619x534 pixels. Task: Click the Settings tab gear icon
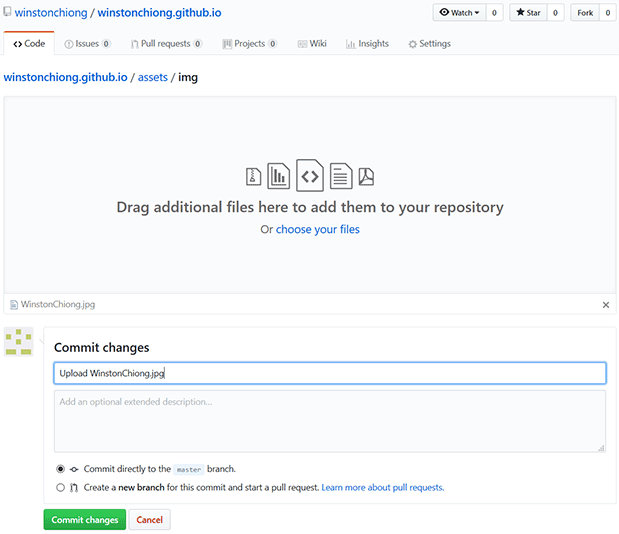click(413, 44)
